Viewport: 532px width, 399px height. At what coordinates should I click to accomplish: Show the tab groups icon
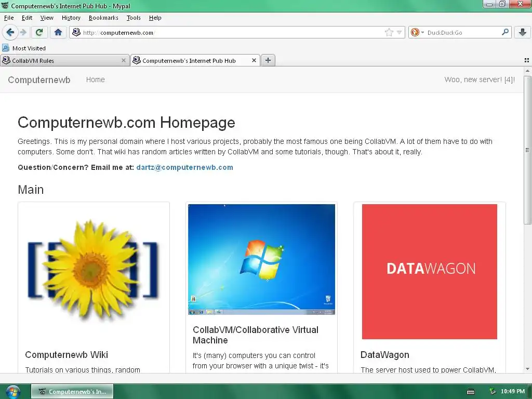point(527,60)
